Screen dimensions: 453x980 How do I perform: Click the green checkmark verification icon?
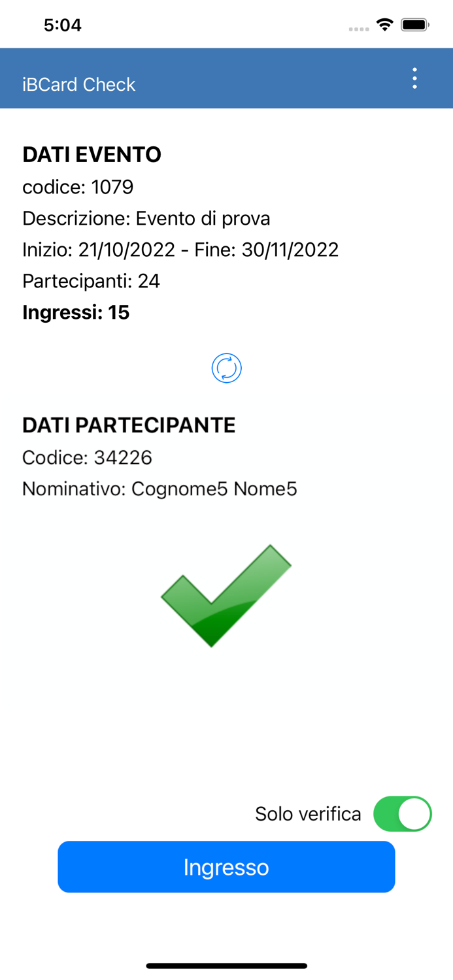coord(227,595)
